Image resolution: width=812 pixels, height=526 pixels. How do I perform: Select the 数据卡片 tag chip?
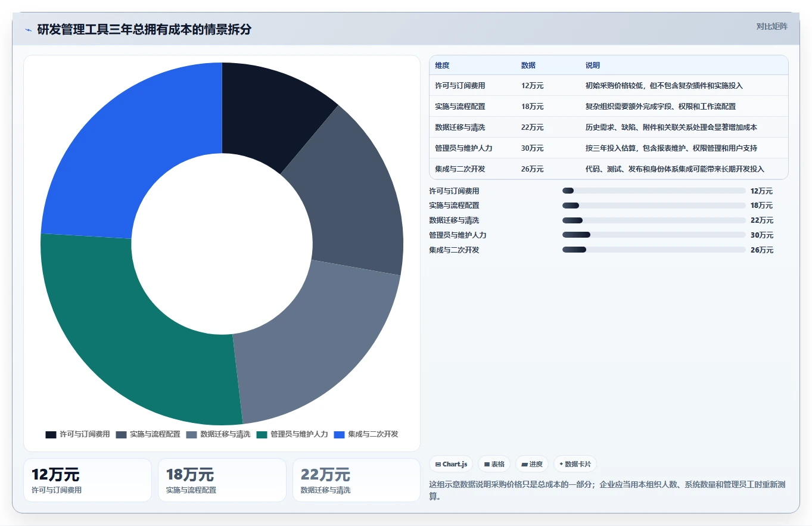point(575,464)
